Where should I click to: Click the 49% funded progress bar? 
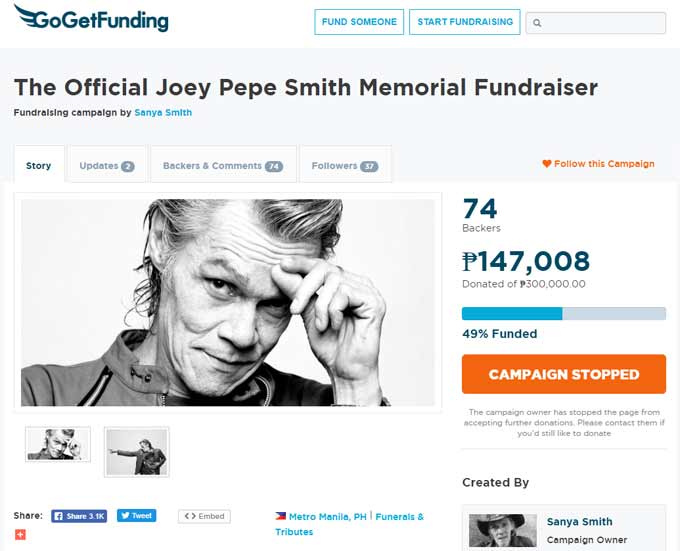click(x=564, y=313)
